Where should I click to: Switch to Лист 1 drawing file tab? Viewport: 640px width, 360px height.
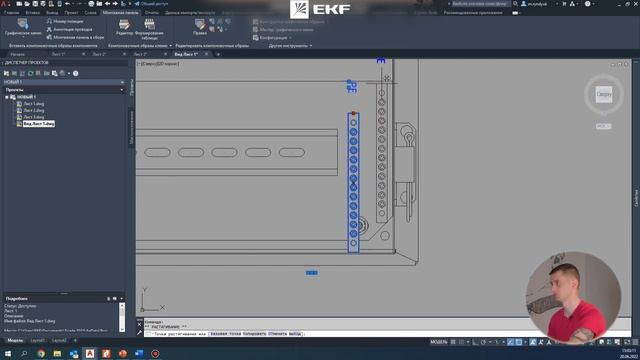pos(58,54)
